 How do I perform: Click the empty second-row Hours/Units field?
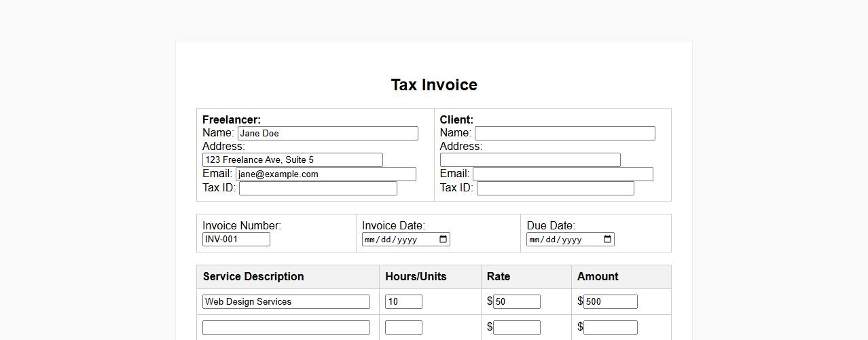[x=403, y=327]
